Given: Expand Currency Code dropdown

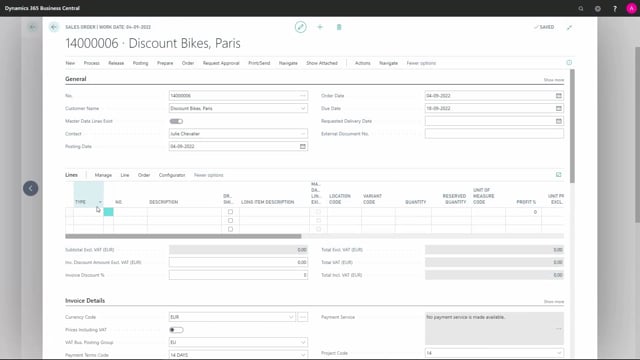Looking at the screenshot, I should click(291, 317).
